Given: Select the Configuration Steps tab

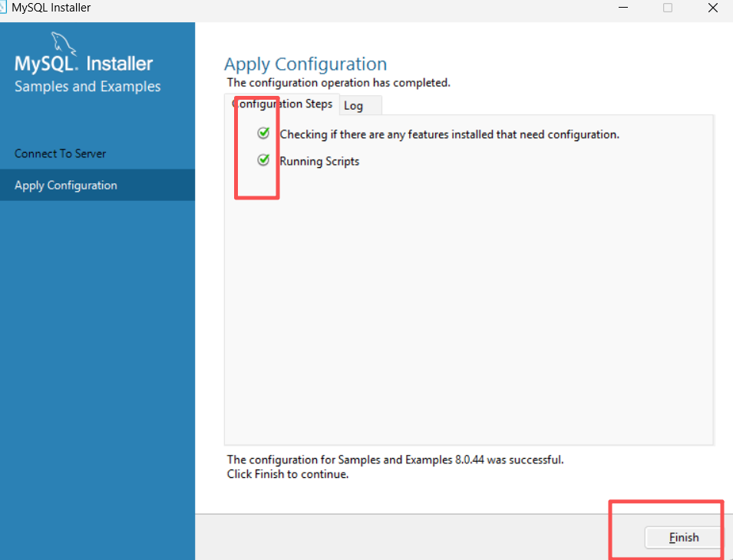Looking at the screenshot, I should (x=282, y=104).
